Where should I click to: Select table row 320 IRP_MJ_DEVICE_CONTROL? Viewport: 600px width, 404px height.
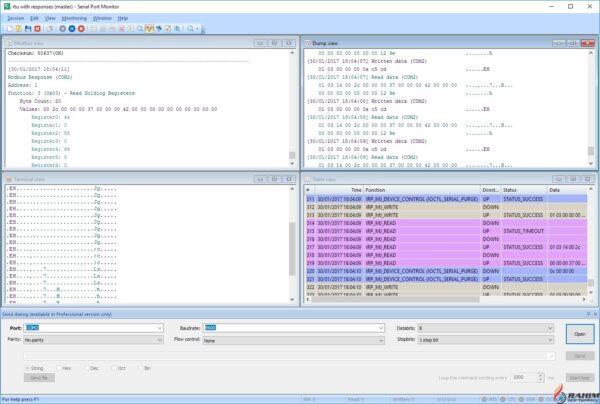446,271
